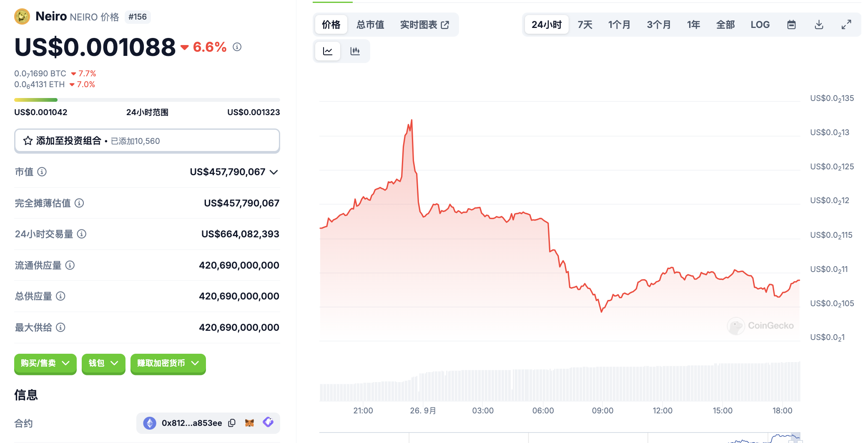
Task: Open the 实时图表 external link tab
Action: [424, 25]
